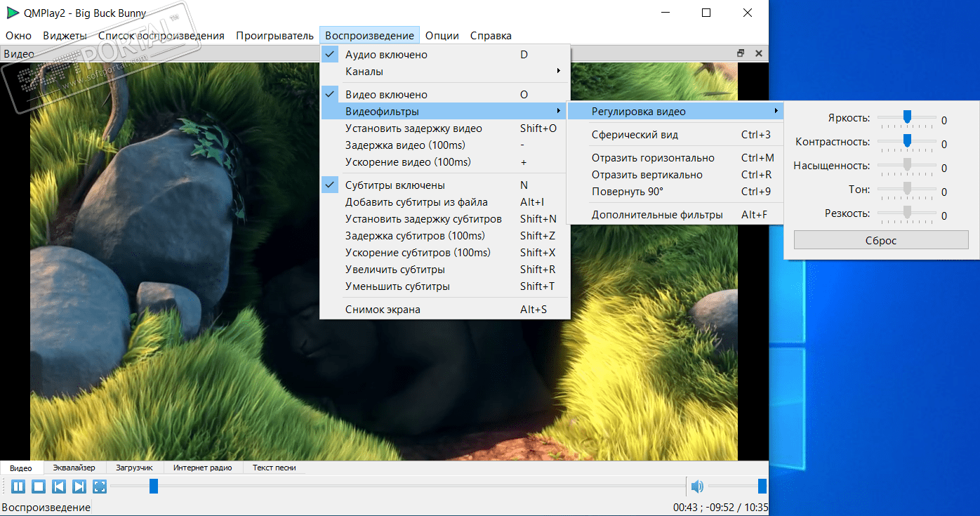The width and height of the screenshot is (980, 516).
Task: Open the Окно menu
Action: [x=19, y=36]
